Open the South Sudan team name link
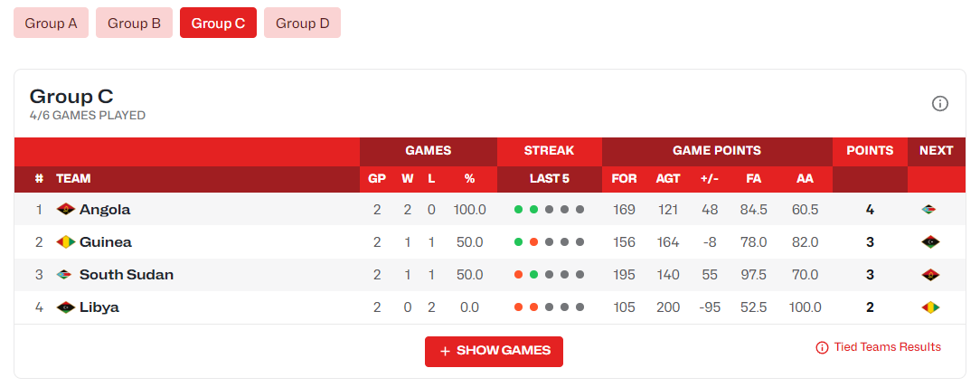This screenshot has height=387, width=980. [x=127, y=275]
